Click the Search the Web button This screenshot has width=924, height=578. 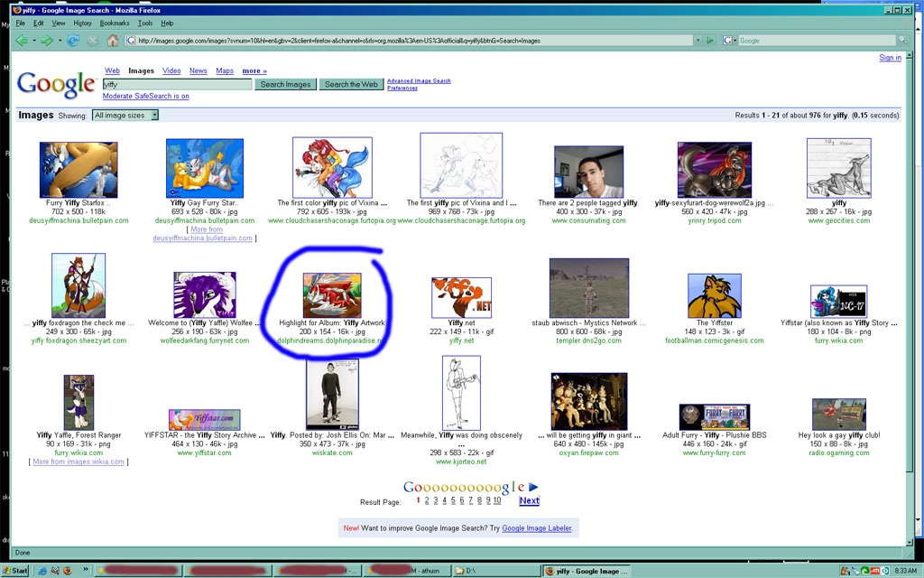351,84
